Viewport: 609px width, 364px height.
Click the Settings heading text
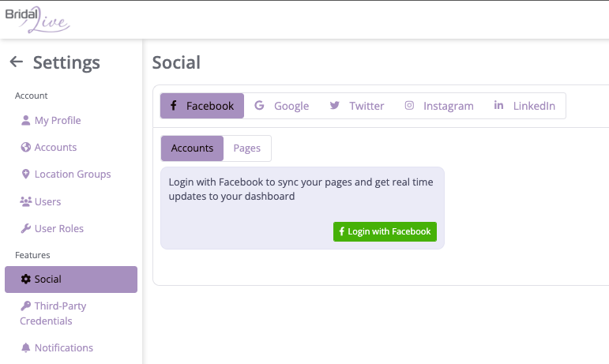tap(66, 62)
